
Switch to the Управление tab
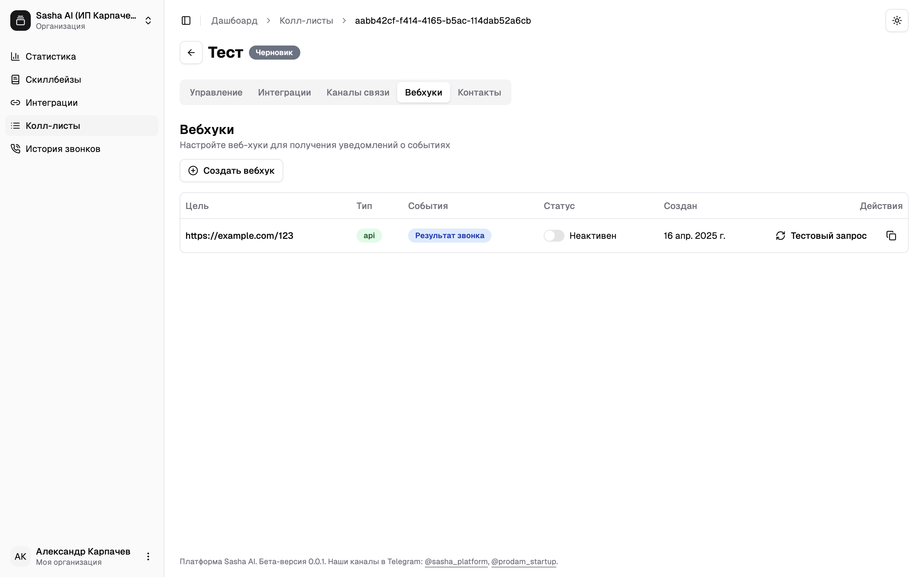pyautogui.click(x=216, y=92)
